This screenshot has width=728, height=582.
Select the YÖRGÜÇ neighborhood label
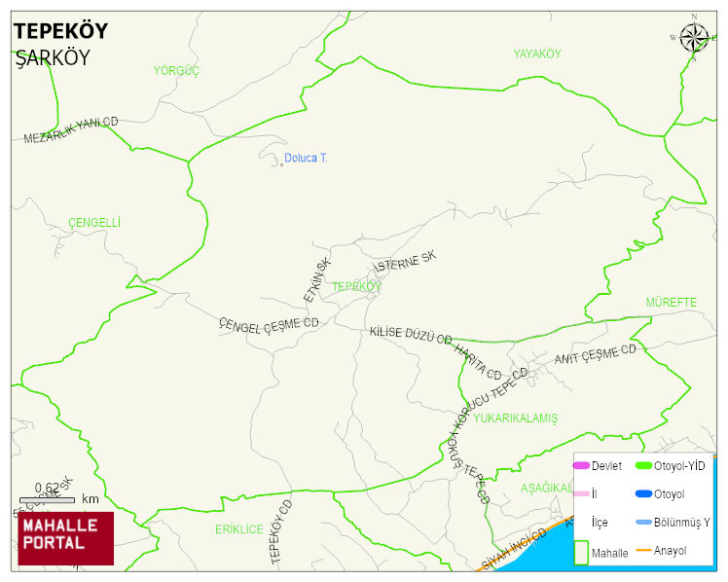tap(176, 71)
